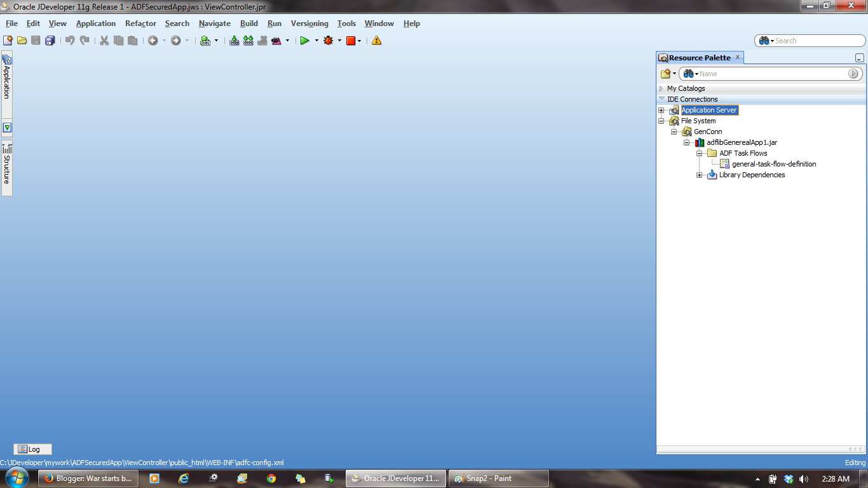Collapse the GenConn node
868x488 pixels.
674,132
